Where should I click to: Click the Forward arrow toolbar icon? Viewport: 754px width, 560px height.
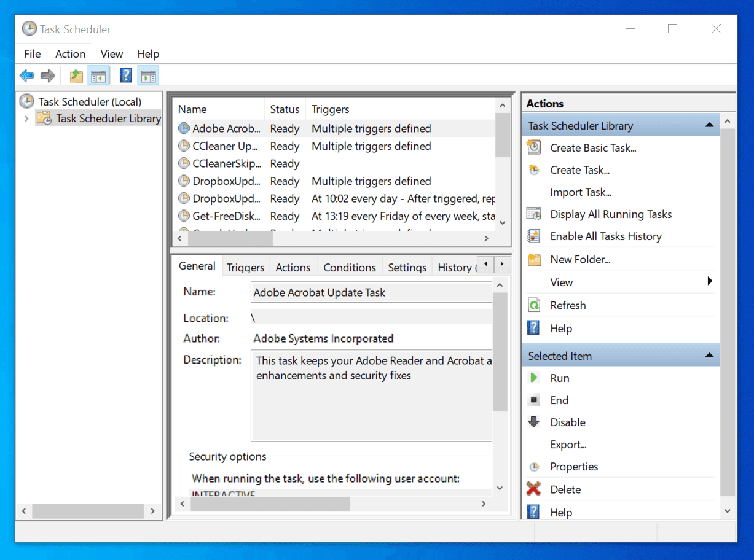[47, 76]
